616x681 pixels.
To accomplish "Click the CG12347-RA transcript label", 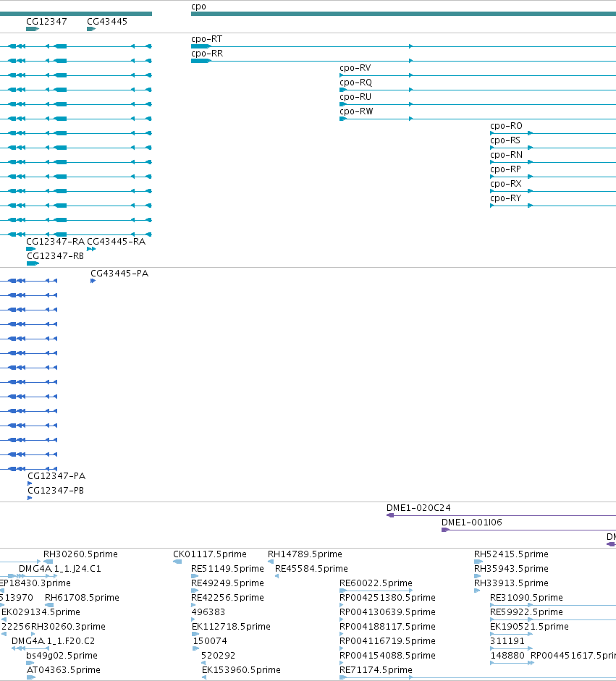I will 56,242.
